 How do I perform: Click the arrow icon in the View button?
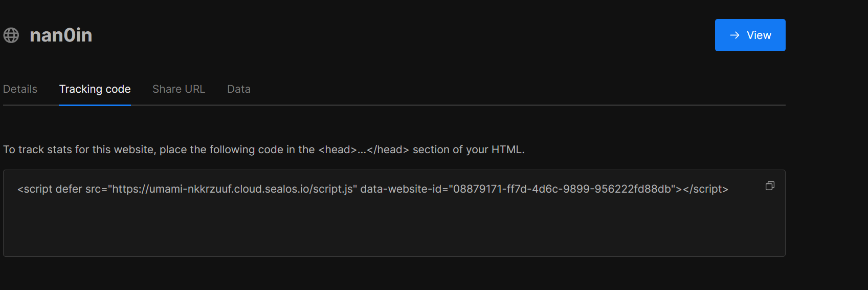(735, 35)
